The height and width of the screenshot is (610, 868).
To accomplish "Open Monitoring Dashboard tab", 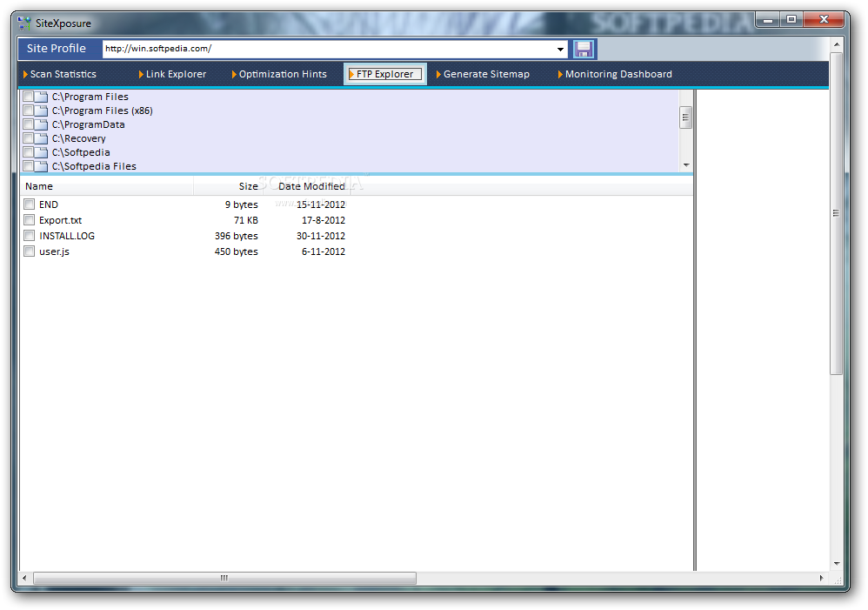I will pos(615,74).
